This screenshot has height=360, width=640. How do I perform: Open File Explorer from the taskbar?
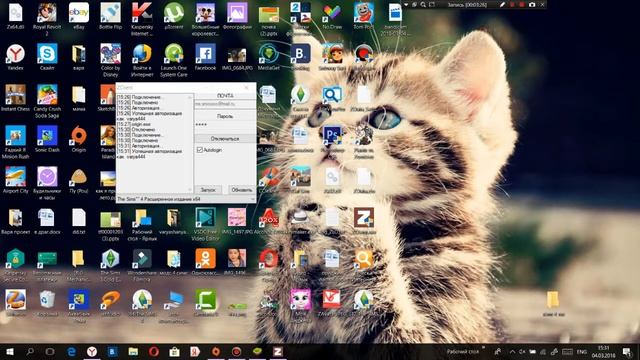tap(133, 351)
